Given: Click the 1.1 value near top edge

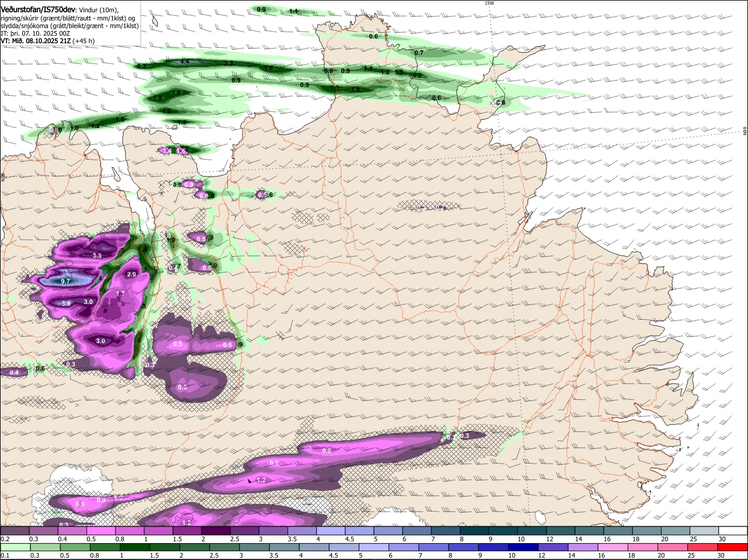Looking at the screenshot, I should [x=294, y=11].
